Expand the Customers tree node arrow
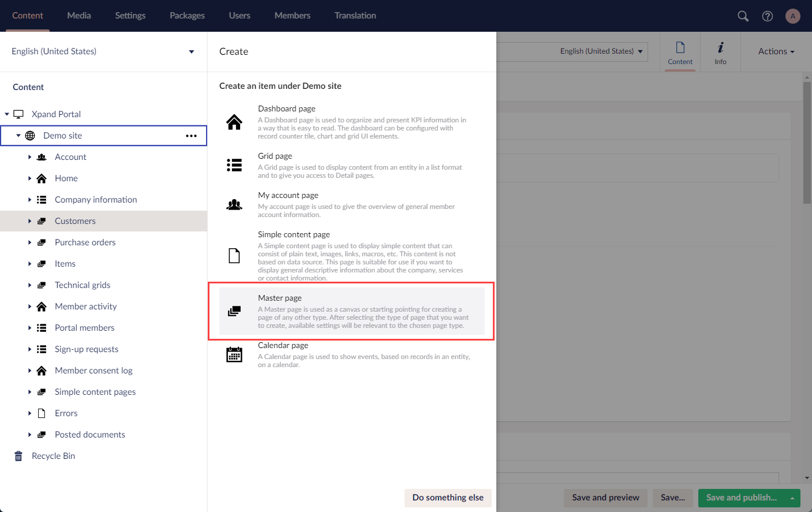 [x=29, y=221]
